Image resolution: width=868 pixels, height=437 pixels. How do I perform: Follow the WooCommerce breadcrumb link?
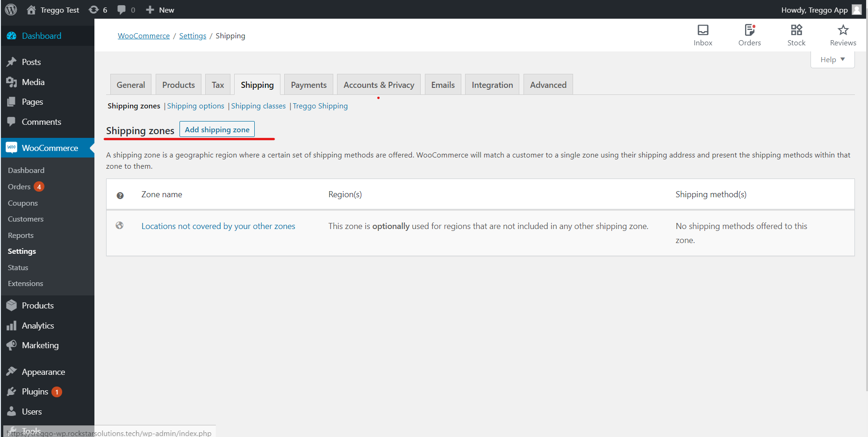(143, 36)
